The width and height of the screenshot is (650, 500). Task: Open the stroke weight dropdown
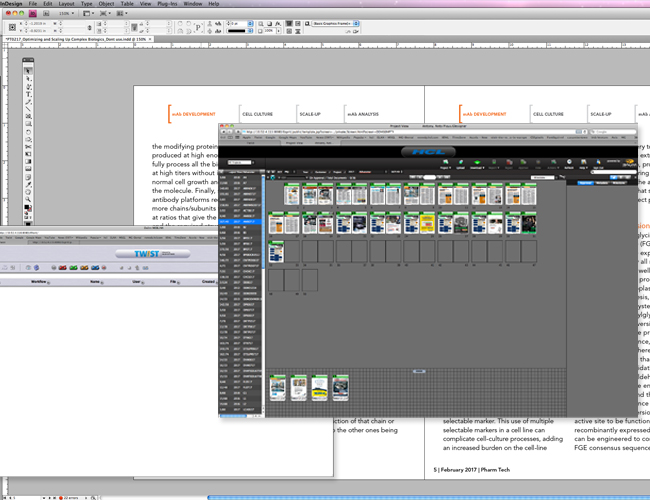[250, 24]
